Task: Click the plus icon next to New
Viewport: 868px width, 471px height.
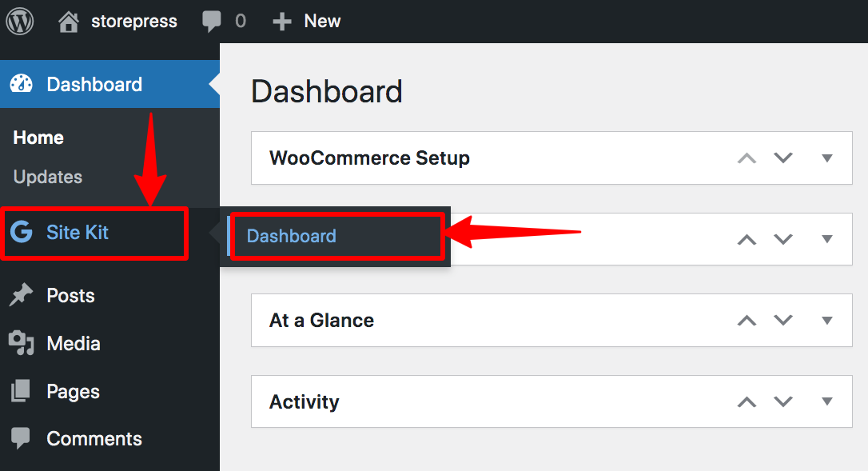Action: coord(281,22)
